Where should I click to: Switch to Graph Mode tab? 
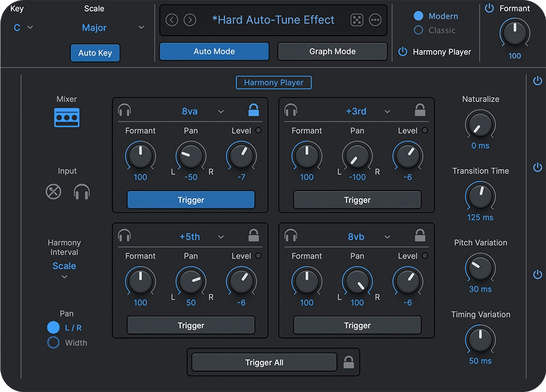[x=332, y=51]
